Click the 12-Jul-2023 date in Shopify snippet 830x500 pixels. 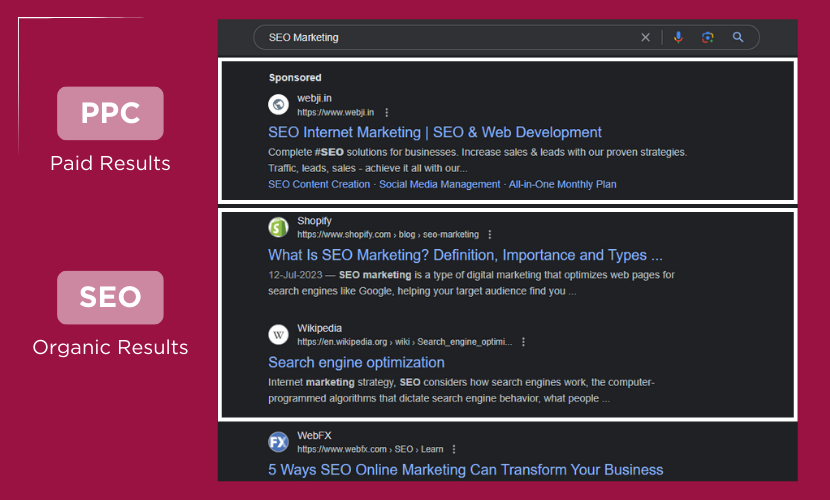(295, 275)
